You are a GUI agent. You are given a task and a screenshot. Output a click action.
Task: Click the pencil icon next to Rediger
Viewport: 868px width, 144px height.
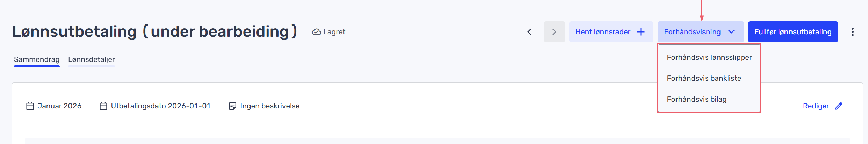click(x=839, y=106)
